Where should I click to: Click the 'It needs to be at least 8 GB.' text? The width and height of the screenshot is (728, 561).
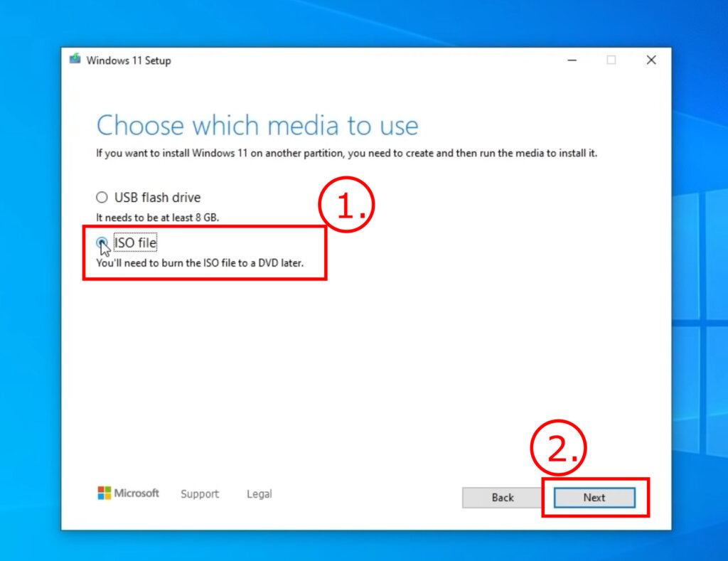point(157,218)
